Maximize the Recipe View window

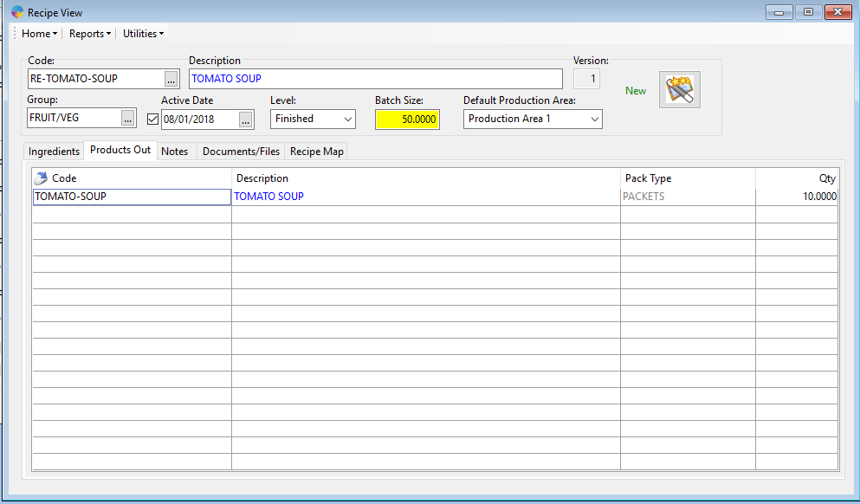pos(808,12)
